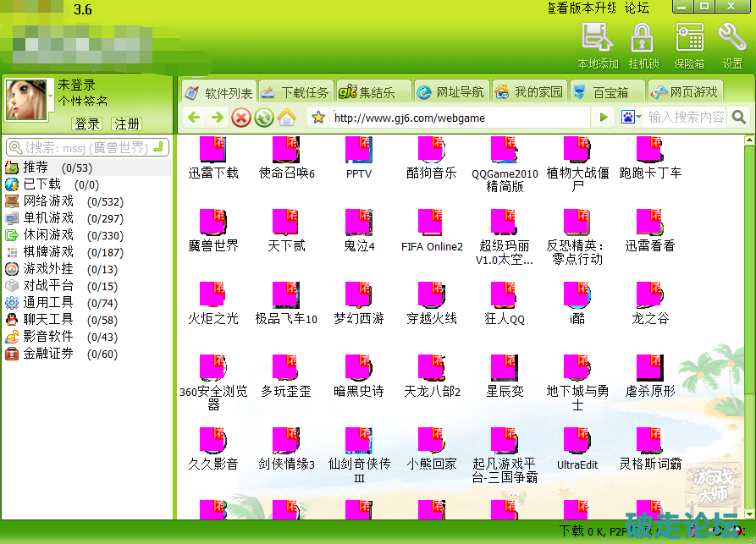
Task: Open the 保险箱 safe box
Action: (689, 39)
